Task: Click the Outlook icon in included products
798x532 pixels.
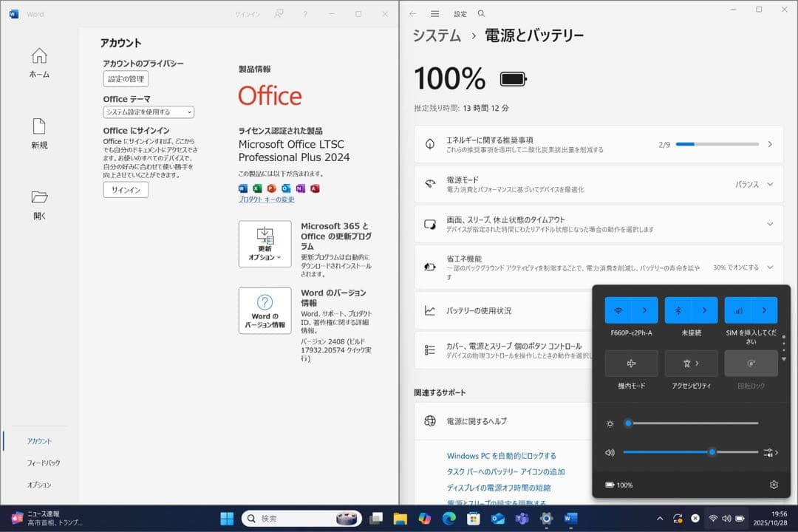Action: 284,188
